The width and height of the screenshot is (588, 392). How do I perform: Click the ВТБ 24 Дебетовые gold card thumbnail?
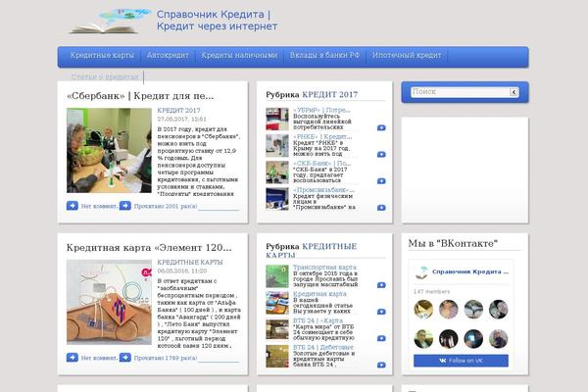point(277,357)
